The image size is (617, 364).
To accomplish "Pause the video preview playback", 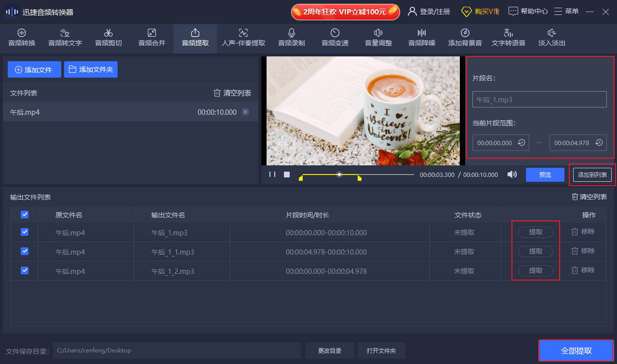I will pos(272,175).
